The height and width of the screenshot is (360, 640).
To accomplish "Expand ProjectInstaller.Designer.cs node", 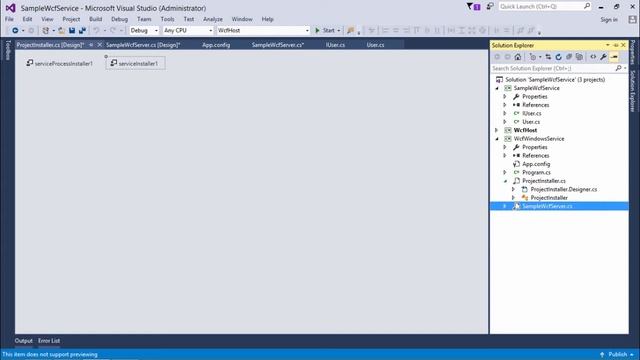I will click(x=513, y=189).
